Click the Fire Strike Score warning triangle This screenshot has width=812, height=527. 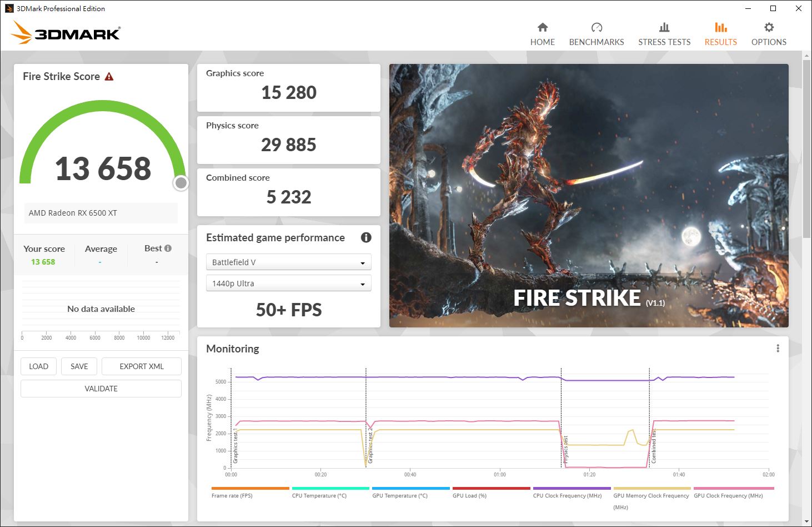click(x=109, y=77)
